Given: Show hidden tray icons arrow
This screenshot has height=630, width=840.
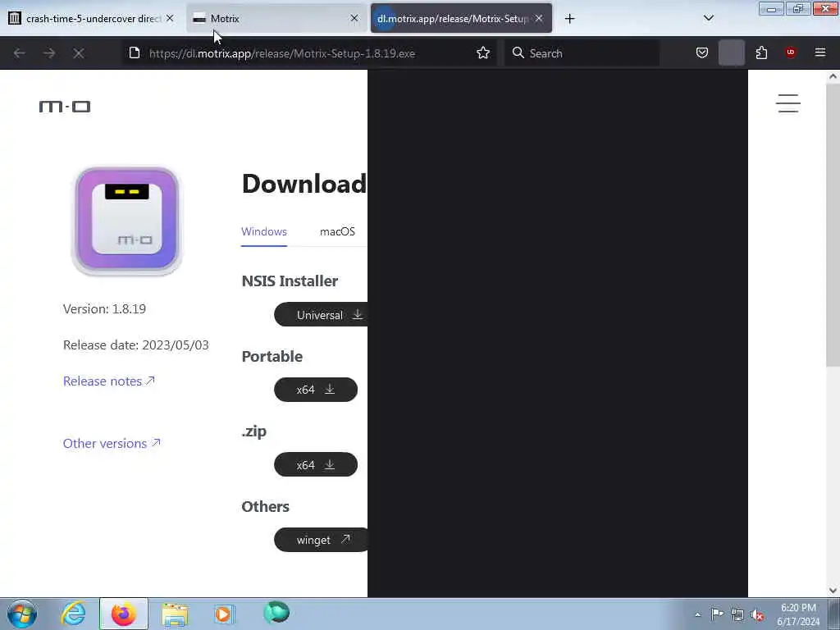Looking at the screenshot, I should [697, 614].
